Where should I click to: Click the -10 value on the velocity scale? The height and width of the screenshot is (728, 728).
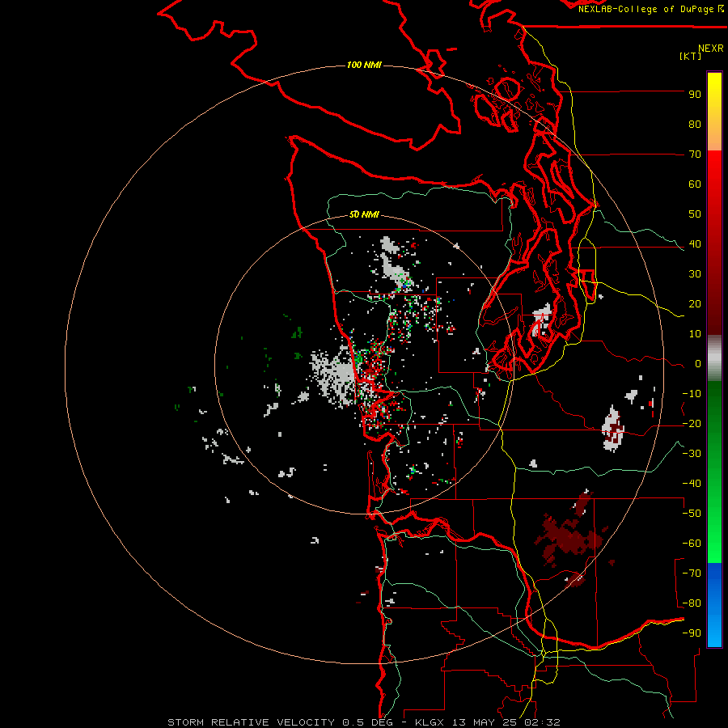coord(692,394)
